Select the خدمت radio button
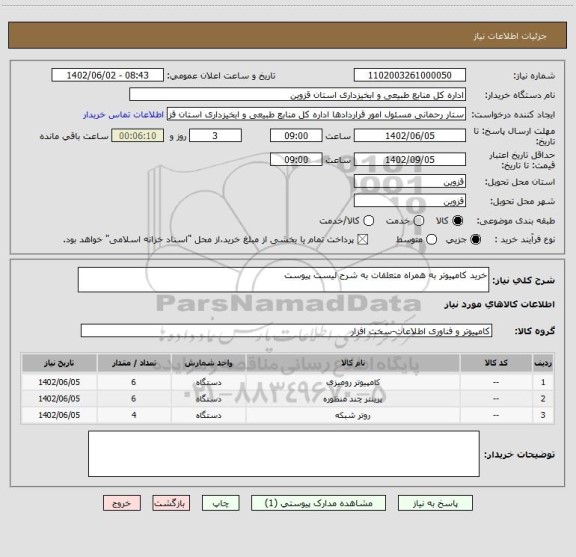Viewport: 576px width, 557px height. (x=419, y=221)
